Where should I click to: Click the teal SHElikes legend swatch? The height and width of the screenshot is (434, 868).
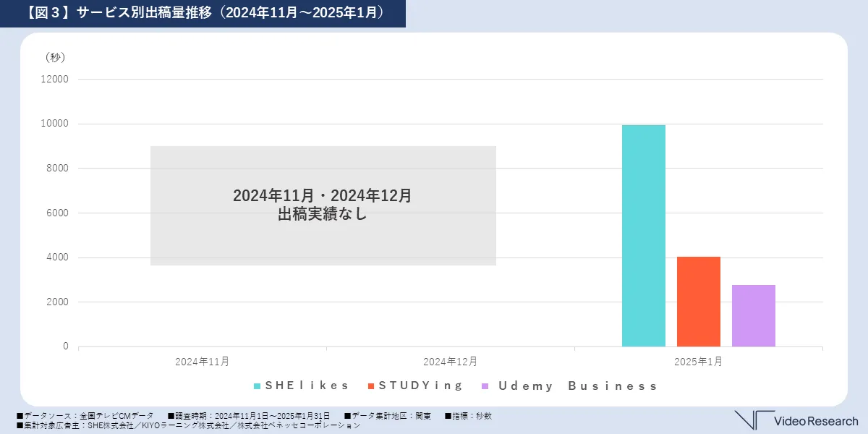258,386
